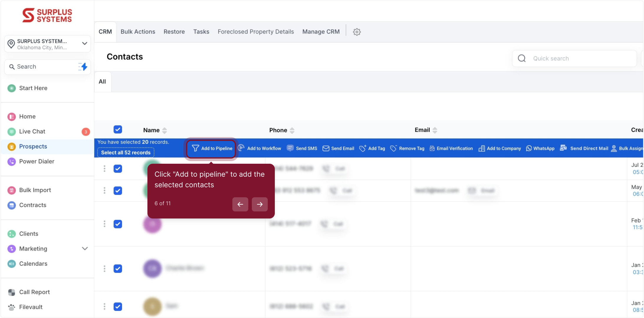Click the settings gear icon beside Manage CRM
The height and width of the screenshot is (318, 644).
357,32
